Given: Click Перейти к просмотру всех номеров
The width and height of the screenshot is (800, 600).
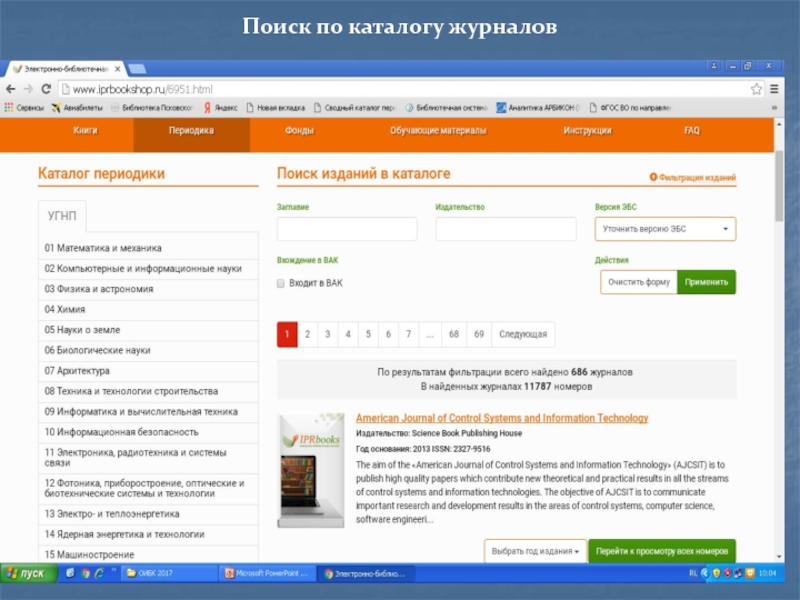Looking at the screenshot, I should click(662, 551).
